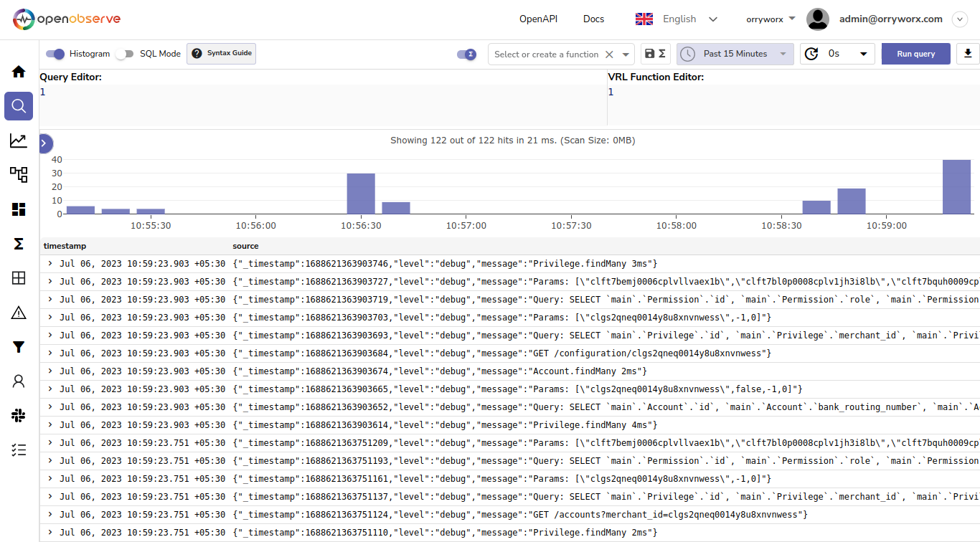This screenshot has width=980, height=542.
Task: Select the Functions sigma icon
Action: [18, 243]
